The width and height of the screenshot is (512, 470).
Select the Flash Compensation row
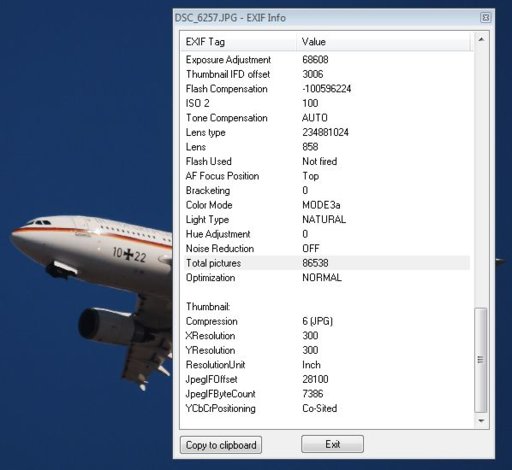point(327,89)
